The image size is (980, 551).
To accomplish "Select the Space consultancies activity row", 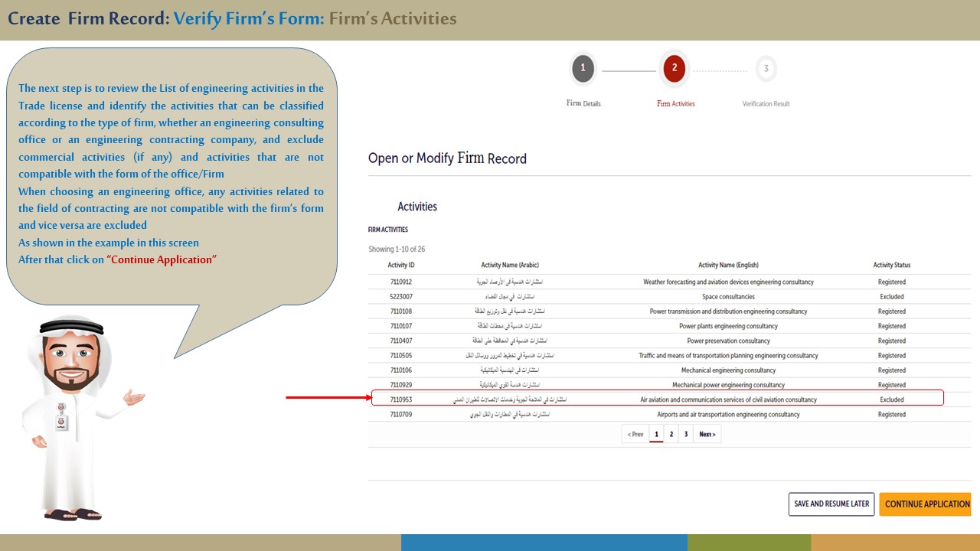I will (x=728, y=297).
